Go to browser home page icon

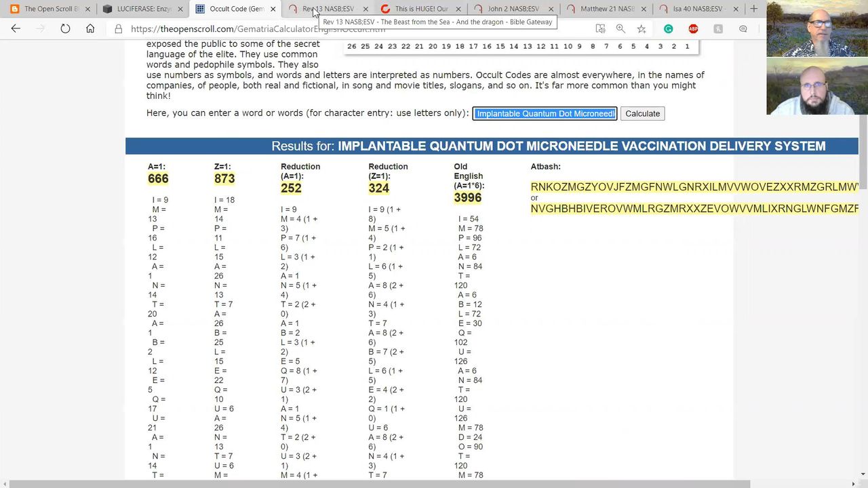(x=90, y=28)
